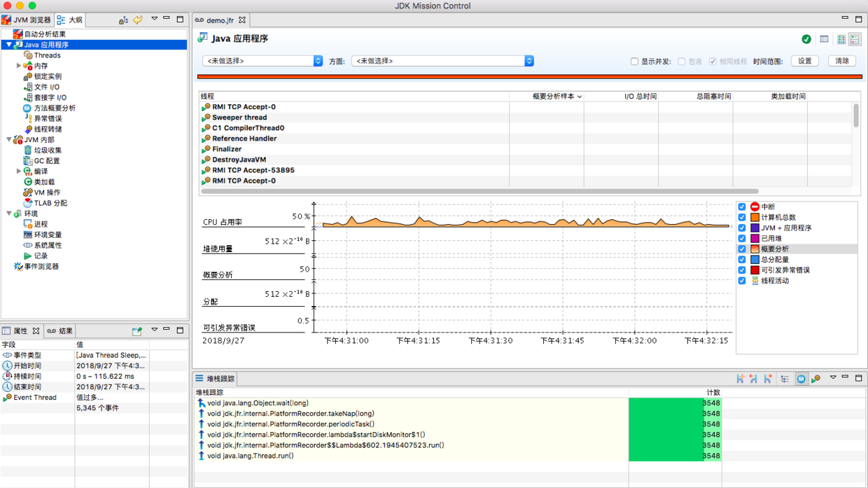Image resolution: width=868 pixels, height=488 pixels.
Task: Expand the 内存 tree node
Action: point(19,66)
